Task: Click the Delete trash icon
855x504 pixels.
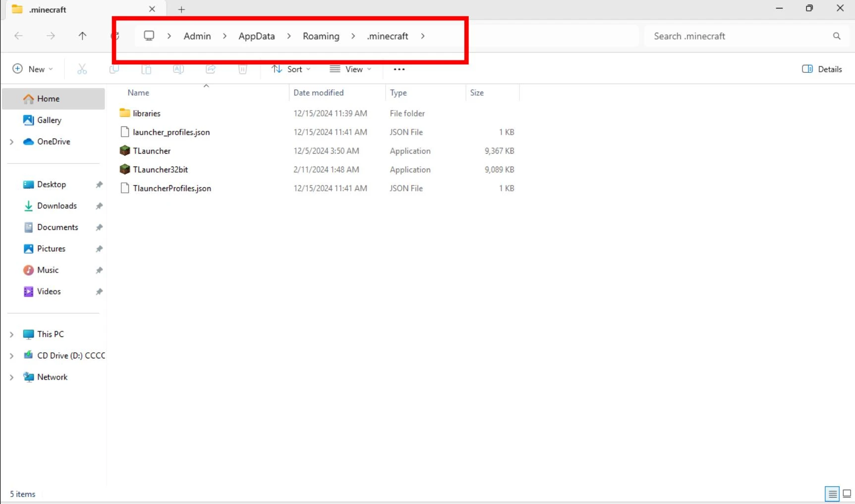Action: pos(243,69)
